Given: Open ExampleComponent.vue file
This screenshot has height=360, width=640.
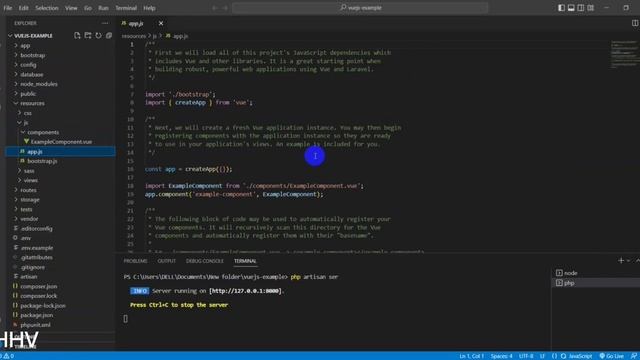Looking at the screenshot, I should (61, 142).
